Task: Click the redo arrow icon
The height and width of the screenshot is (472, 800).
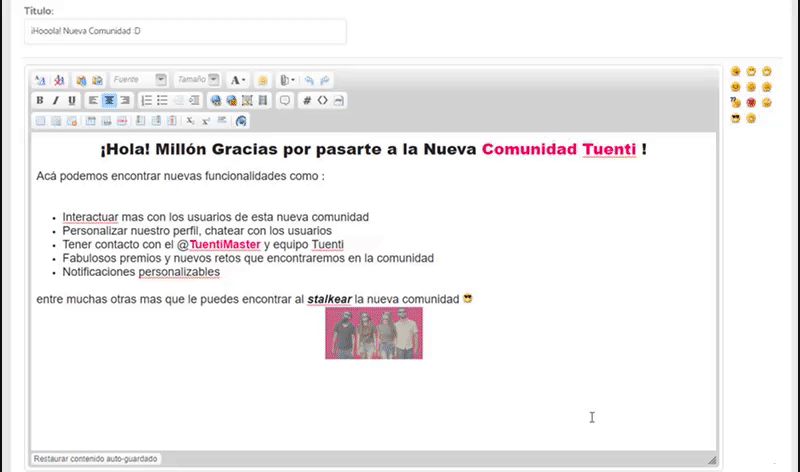Action: pos(324,80)
